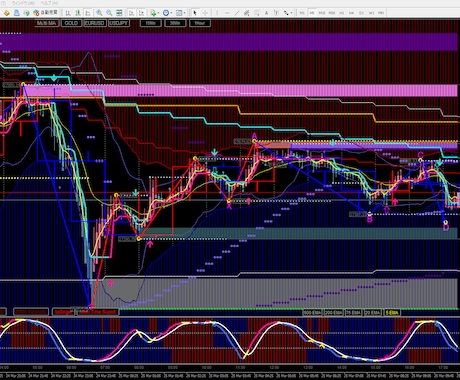Click the 15Min chart button
This screenshot has height=380, width=460.
click(151, 23)
